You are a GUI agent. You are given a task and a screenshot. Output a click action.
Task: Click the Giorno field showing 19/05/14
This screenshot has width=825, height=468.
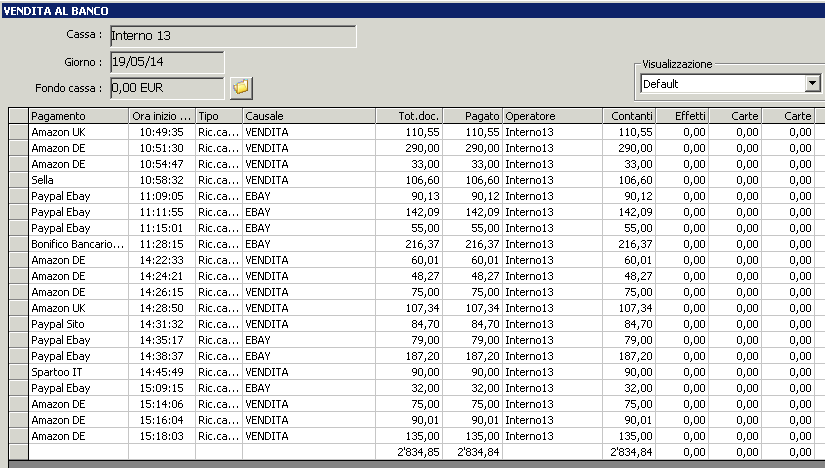tap(167, 62)
